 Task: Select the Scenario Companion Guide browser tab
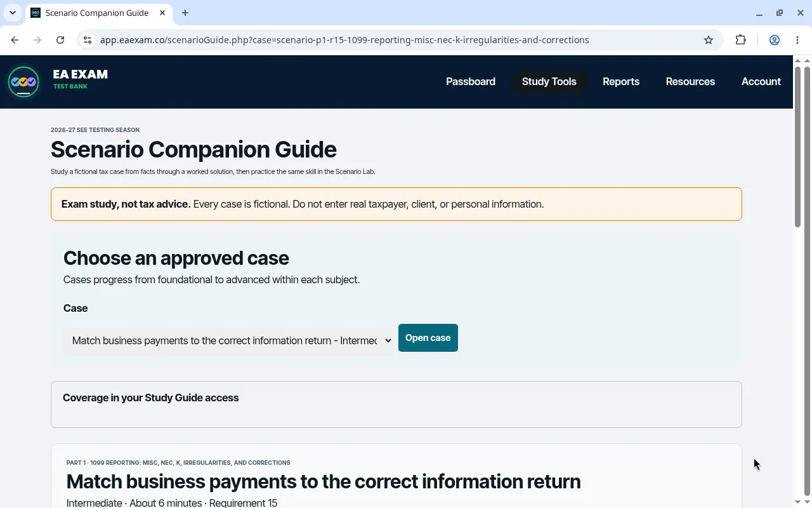[100, 13]
